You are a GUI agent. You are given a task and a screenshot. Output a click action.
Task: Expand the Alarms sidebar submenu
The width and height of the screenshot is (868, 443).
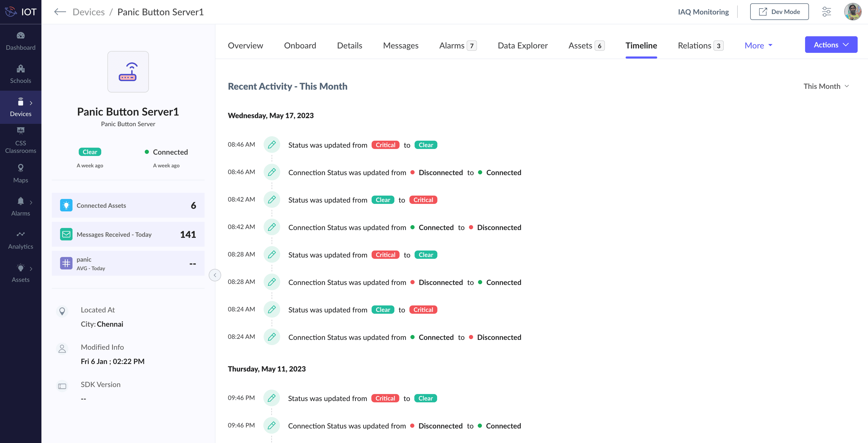click(31, 202)
